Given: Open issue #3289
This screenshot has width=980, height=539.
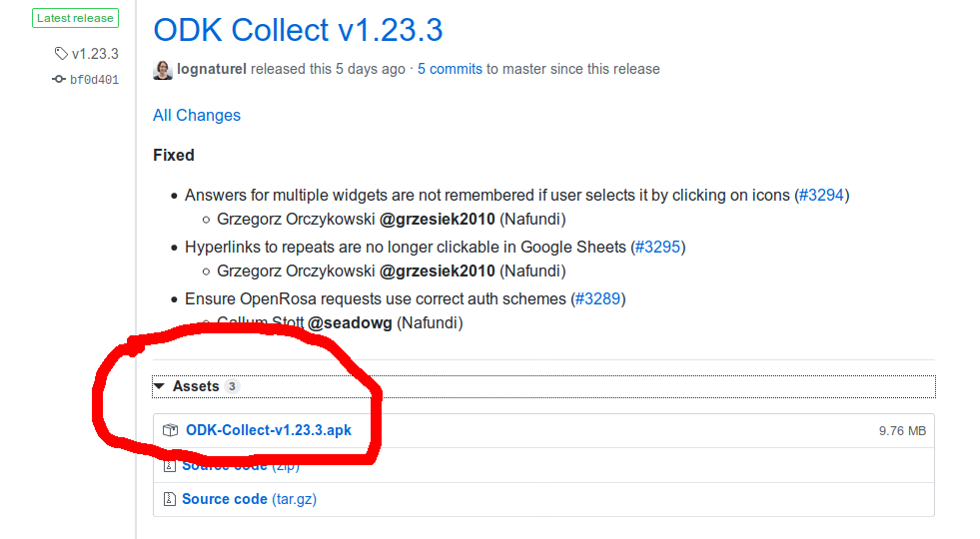Looking at the screenshot, I should (x=598, y=298).
